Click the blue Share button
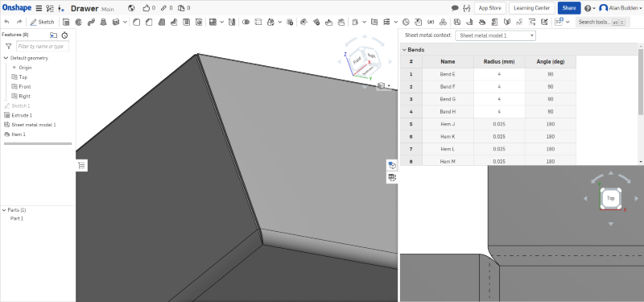 click(x=569, y=8)
